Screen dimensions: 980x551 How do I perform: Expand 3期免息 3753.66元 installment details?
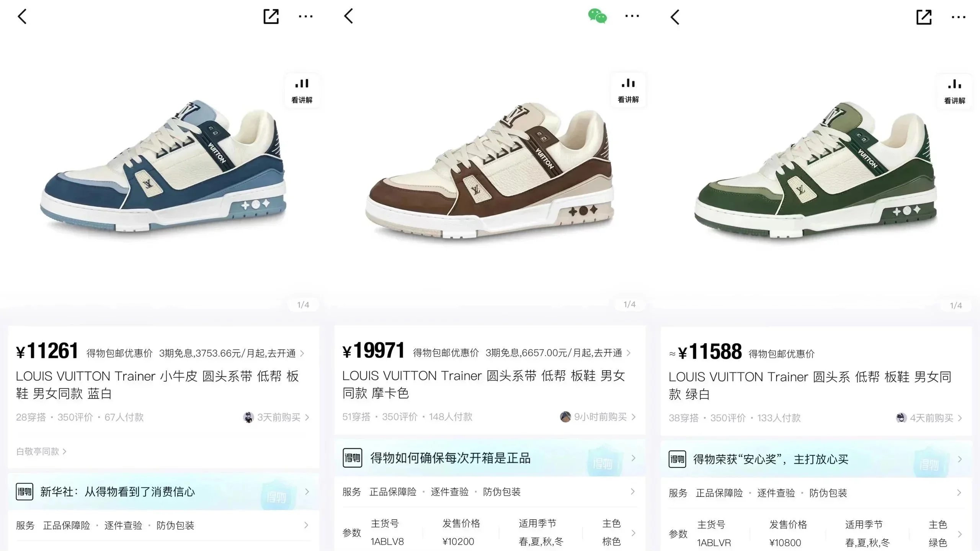(x=232, y=353)
